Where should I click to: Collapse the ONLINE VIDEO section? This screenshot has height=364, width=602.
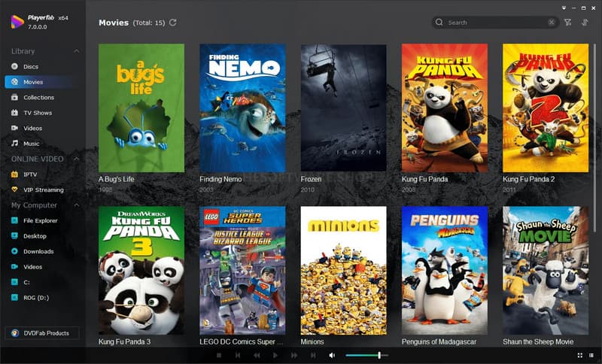(77, 159)
